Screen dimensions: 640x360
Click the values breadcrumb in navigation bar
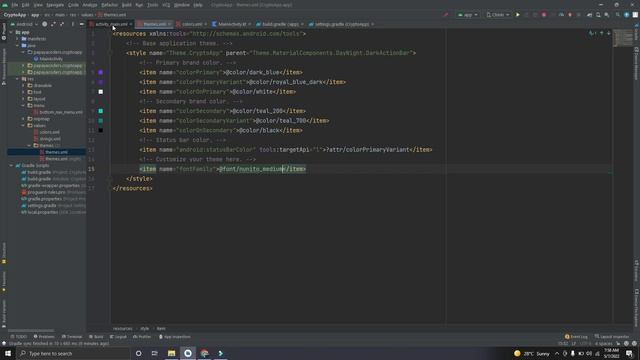click(x=87, y=15)
